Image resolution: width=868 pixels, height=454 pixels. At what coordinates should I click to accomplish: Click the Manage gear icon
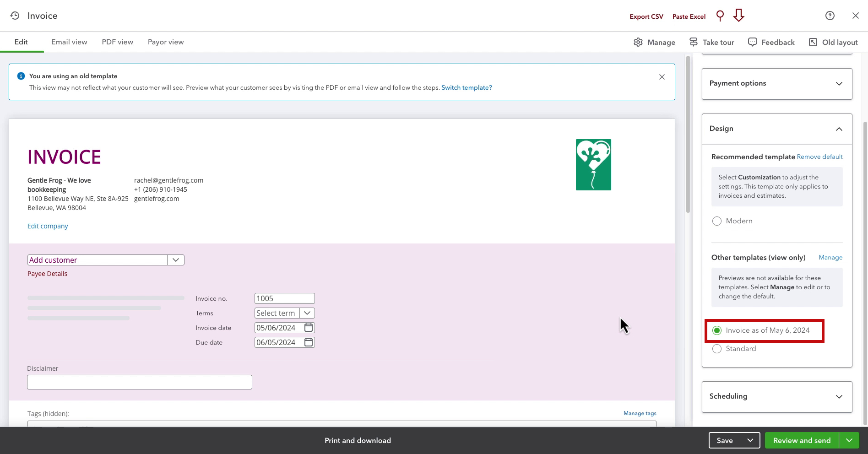[638, 42]
